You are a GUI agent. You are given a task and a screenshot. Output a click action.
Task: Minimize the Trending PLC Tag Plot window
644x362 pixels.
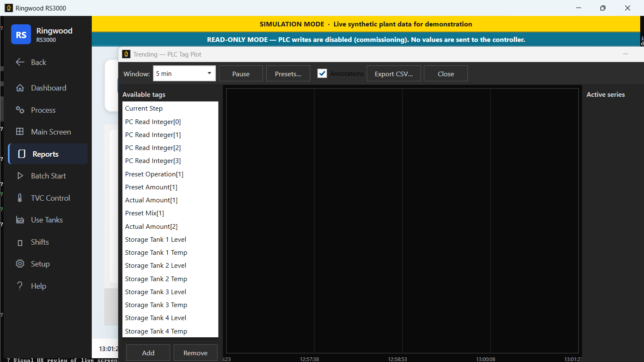(626, 54)
